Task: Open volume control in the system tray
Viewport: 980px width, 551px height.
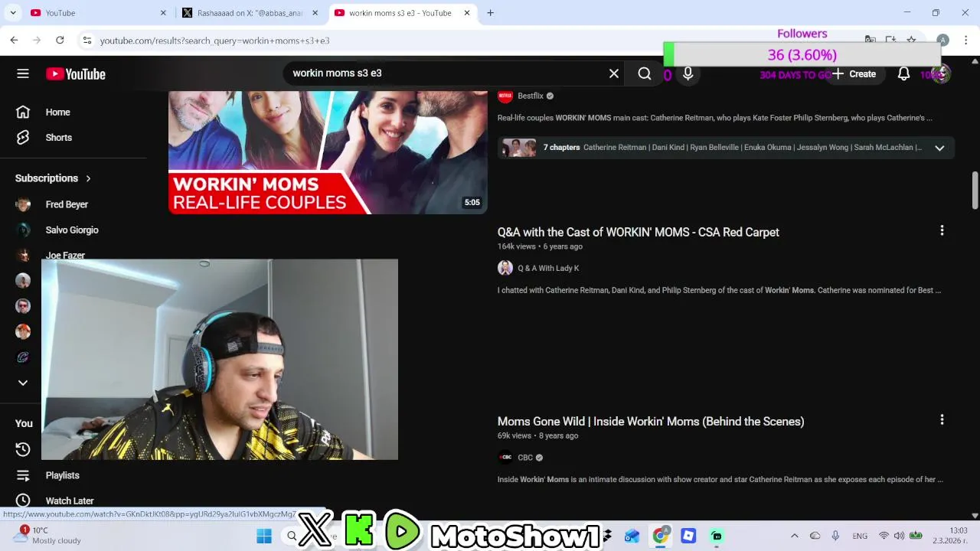Action: (x=899, y=536)
